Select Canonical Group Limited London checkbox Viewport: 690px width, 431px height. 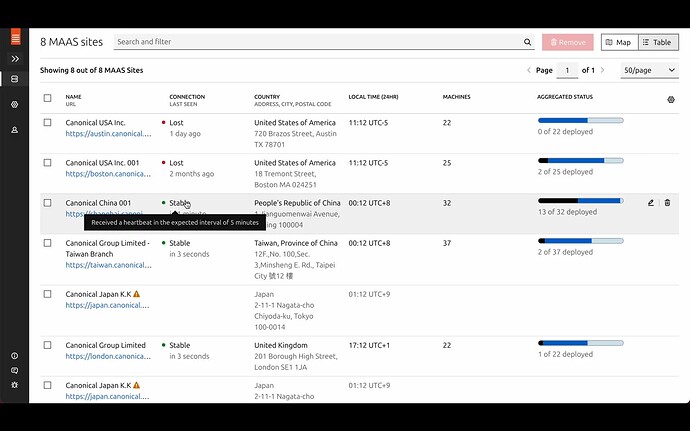[x=48, y=345]
